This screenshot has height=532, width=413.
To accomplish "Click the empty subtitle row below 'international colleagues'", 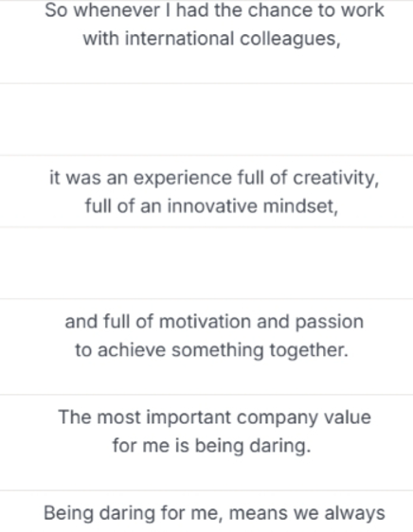I will (206, 119).
